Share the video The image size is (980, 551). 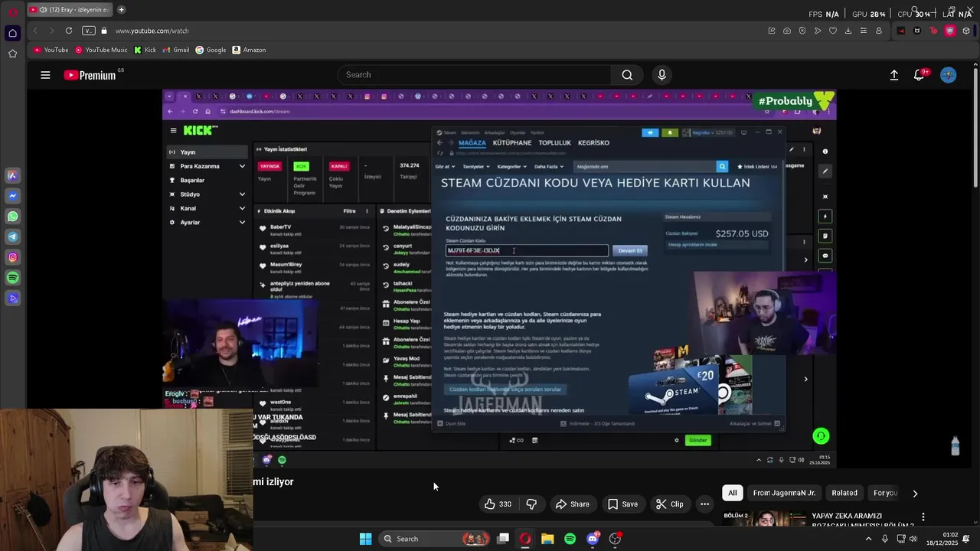tap(572, 504)
